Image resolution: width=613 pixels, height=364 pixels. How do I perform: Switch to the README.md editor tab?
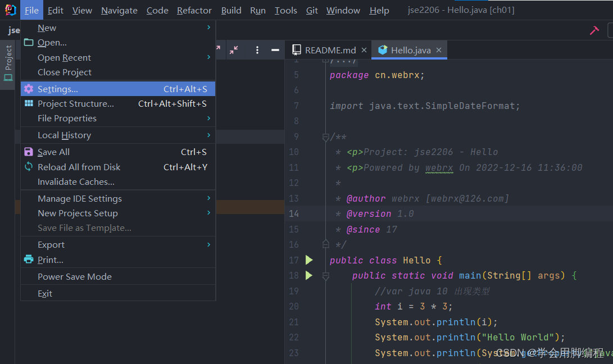[x=328, y=50]
